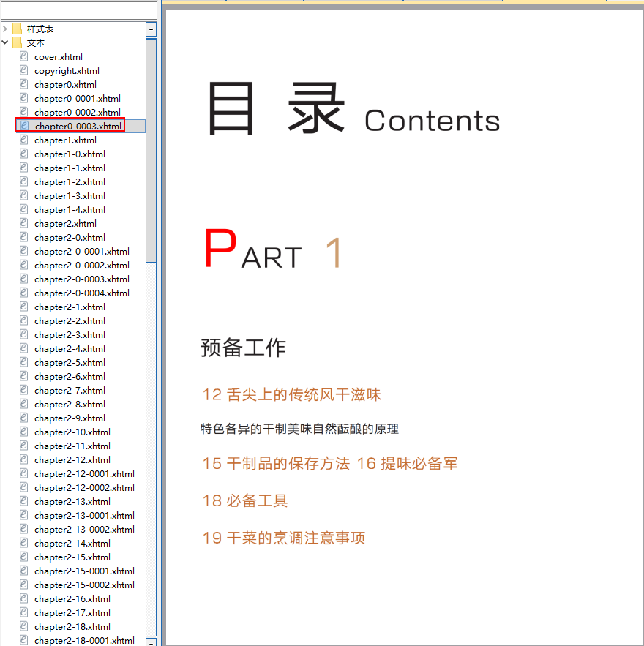This screenshot has width=644, height=646.
Task: Click the search field above the file tree
Action: (78, 10)
